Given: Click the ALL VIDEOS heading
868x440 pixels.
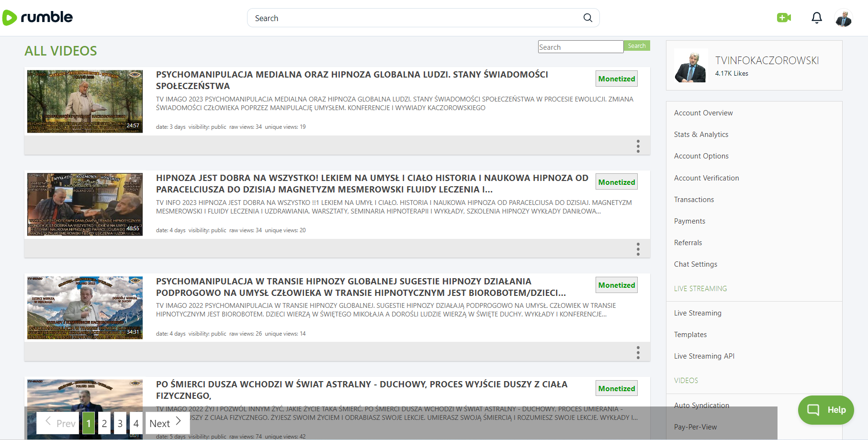Looking at the screenshot, I should pos(61,51).
